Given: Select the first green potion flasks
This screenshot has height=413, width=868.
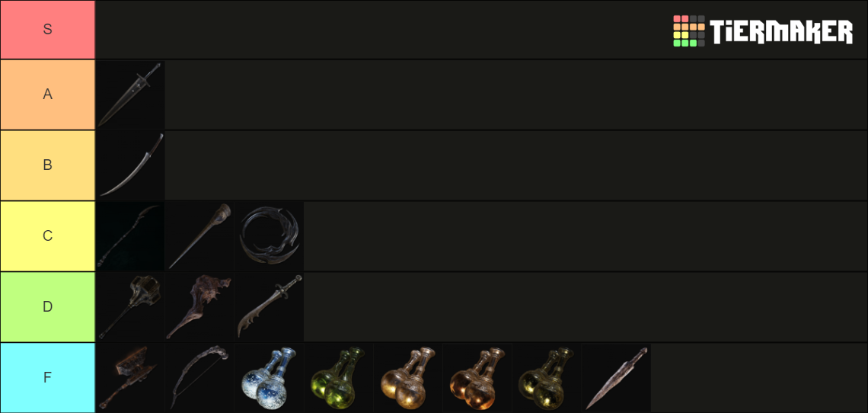Looking at the screenshot, I should 339,377.
